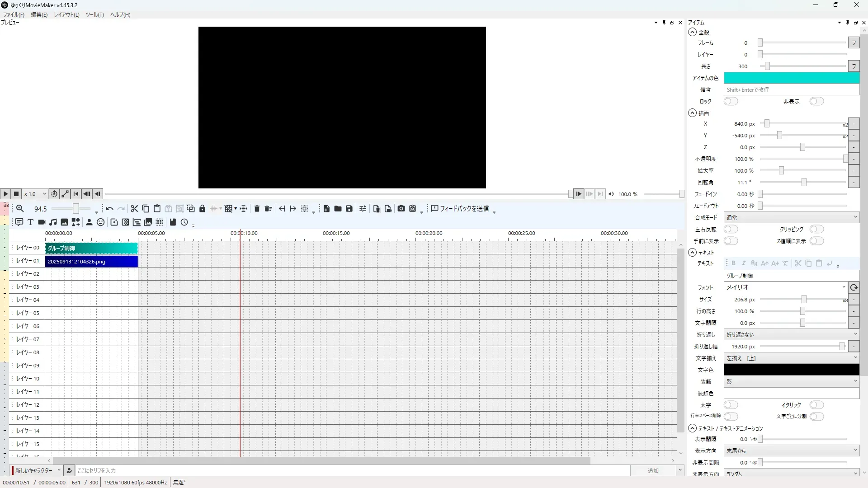
Task: Click the trash delete icon in toolbar
Action: (x=257, y=209)
